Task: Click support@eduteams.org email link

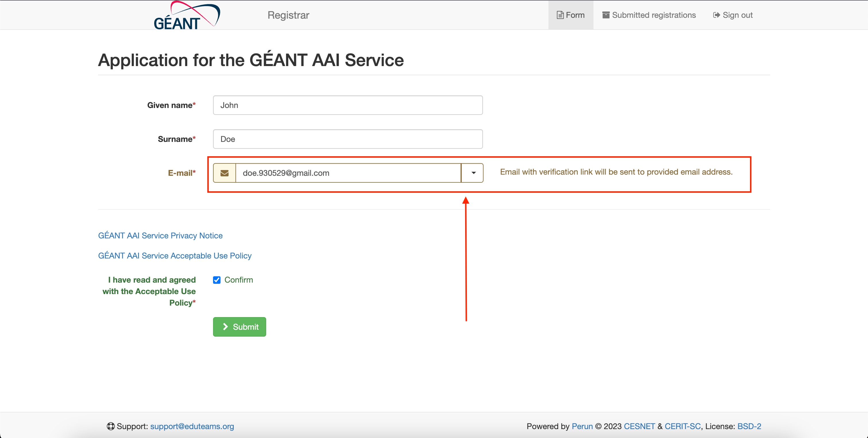Action: pyautogui.click(x=192, y=426)
